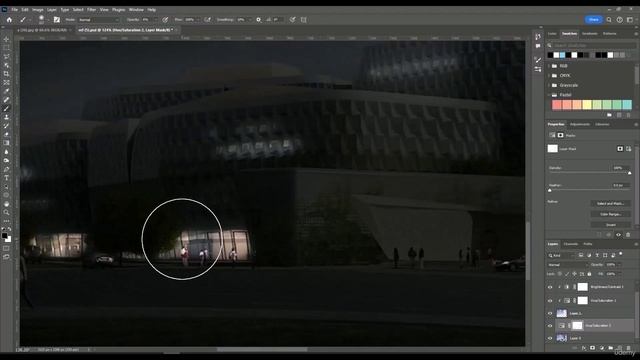Select the Eyedropper tool
The height and width of the screenshot is (360, 640).
(x=6, y=91)
